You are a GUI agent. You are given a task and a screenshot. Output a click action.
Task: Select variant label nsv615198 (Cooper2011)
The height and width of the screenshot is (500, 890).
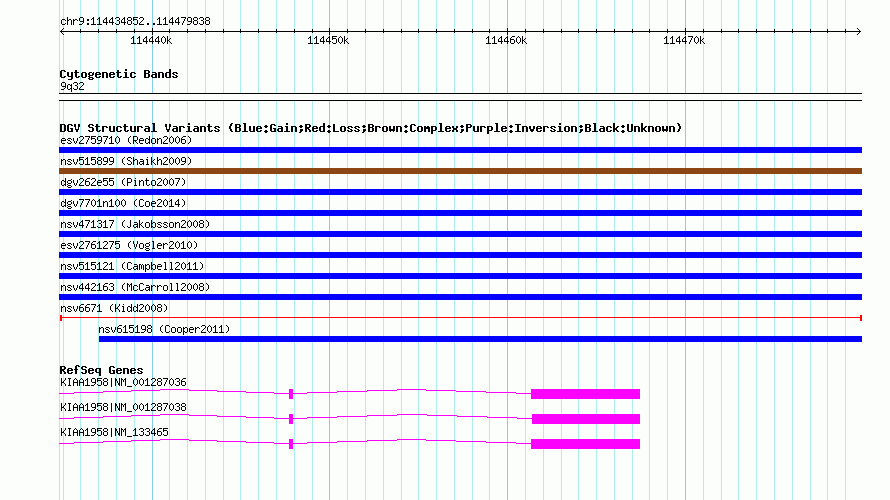click(164, 329)
